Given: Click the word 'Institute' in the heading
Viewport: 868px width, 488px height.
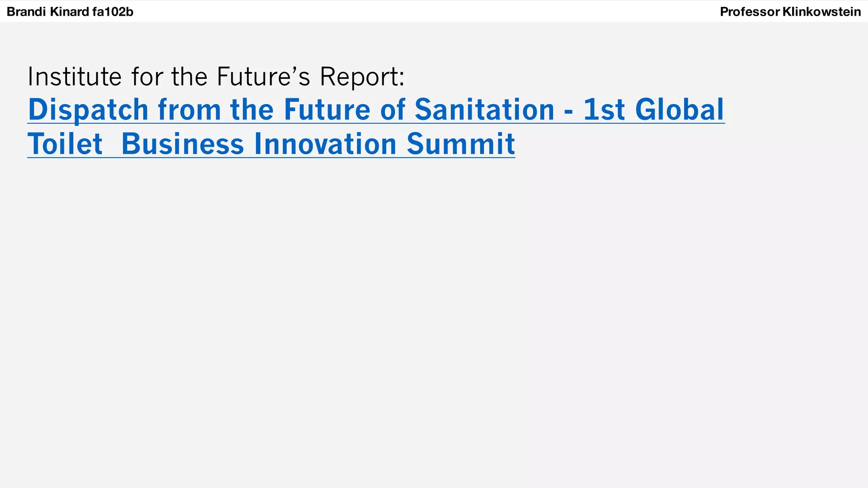Looking at the screenshot, I should click(75, 77).
